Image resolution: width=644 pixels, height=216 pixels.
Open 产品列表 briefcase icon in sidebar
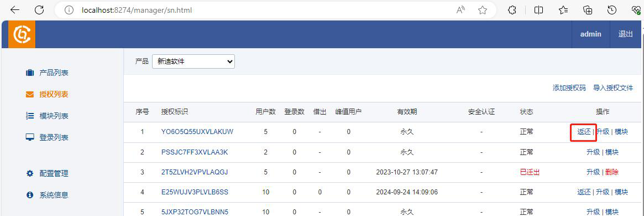pyautogui.click(x=29, y=73)
